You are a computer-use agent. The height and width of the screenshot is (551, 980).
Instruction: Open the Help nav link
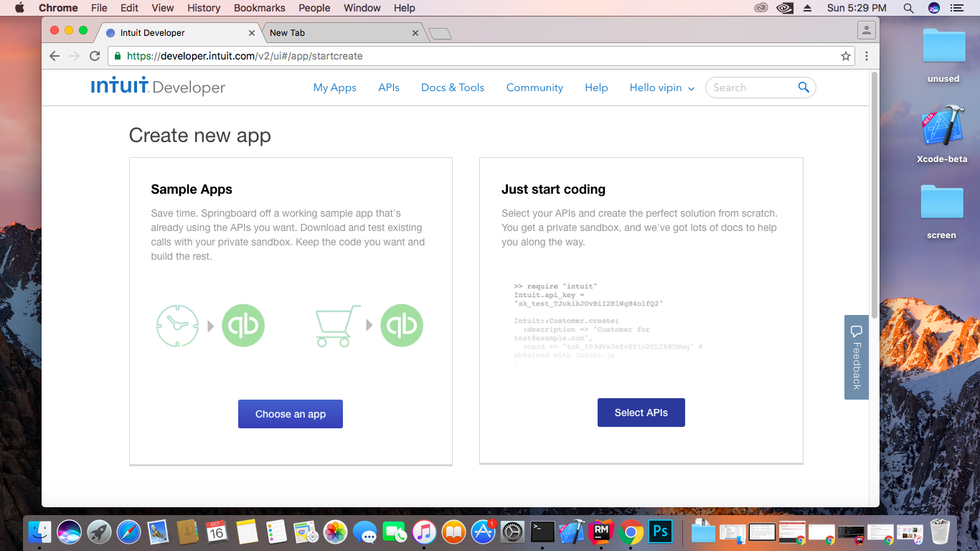(596, 88)
